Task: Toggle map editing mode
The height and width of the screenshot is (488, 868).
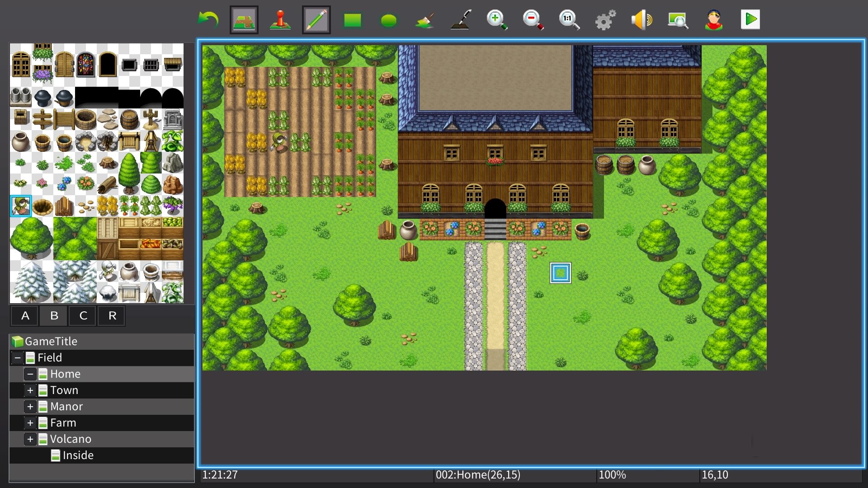Action: pyautogui.click(x=243, y=19)
